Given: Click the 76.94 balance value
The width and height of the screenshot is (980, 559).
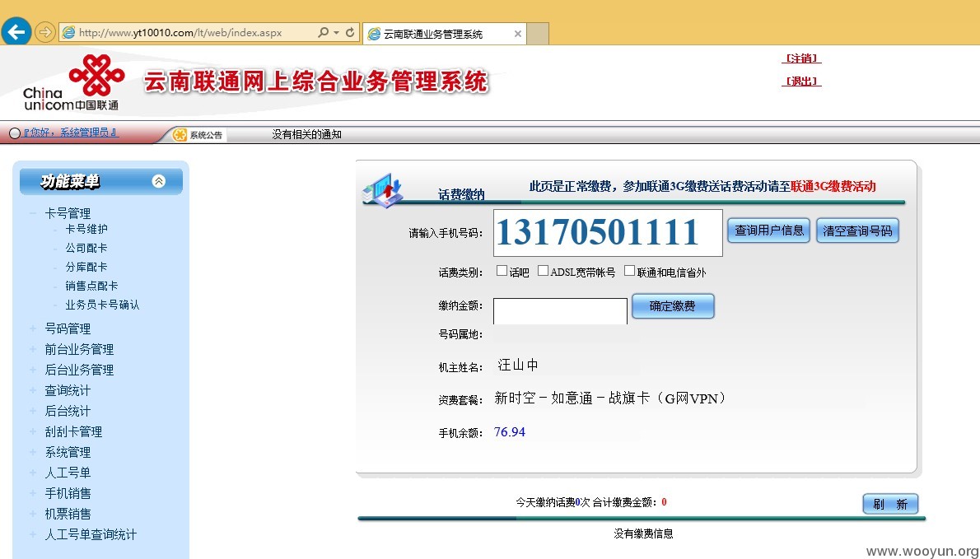Looking at the screenshot, I should pyautogui.click(x=510, y=431).
